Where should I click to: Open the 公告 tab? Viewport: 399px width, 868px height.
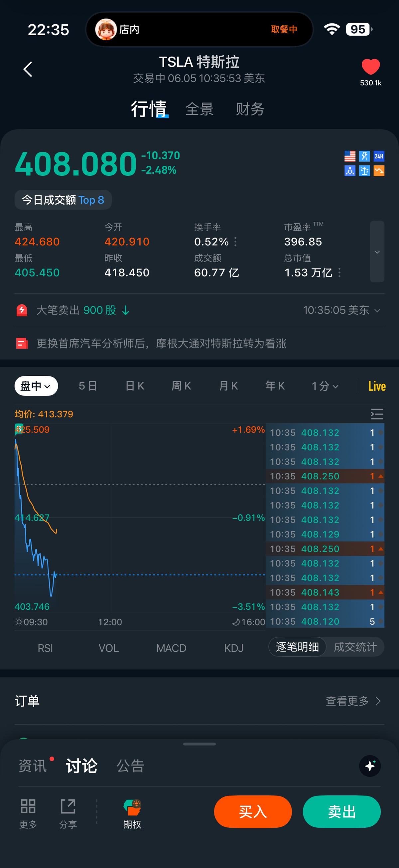click(131, 766)
